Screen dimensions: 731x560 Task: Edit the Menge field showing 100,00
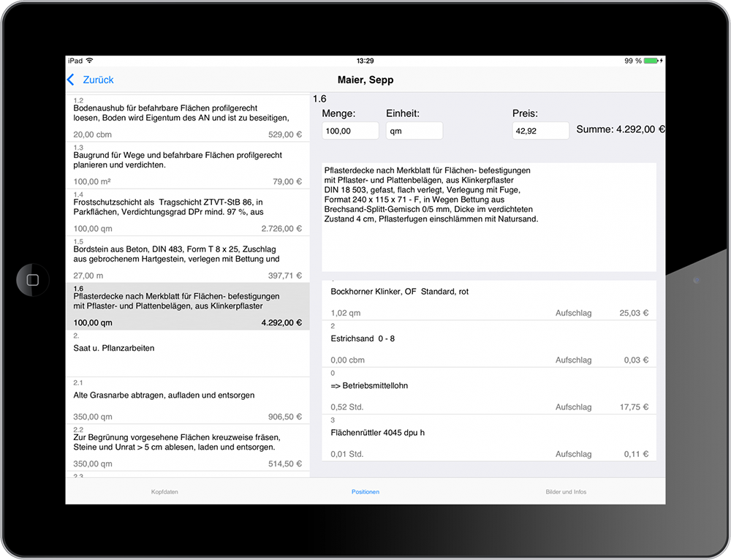(x=350, y=131)
